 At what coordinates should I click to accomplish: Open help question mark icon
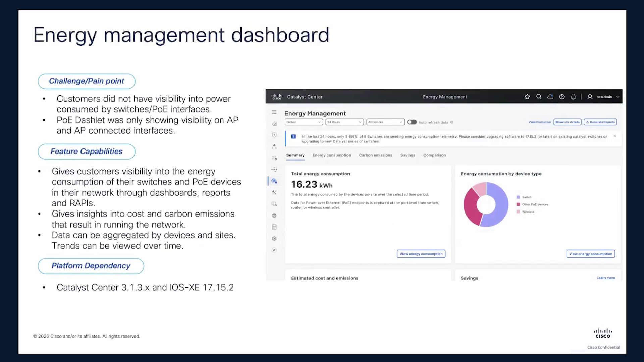562,97
